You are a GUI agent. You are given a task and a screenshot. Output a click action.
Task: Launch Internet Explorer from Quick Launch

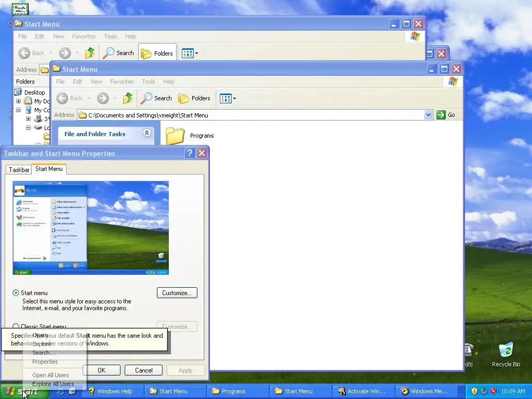[x=60, y=391]
